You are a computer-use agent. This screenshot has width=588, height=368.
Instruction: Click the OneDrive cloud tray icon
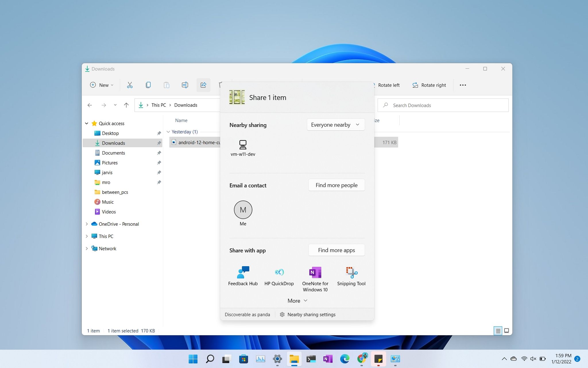click(x=514, y=359)
